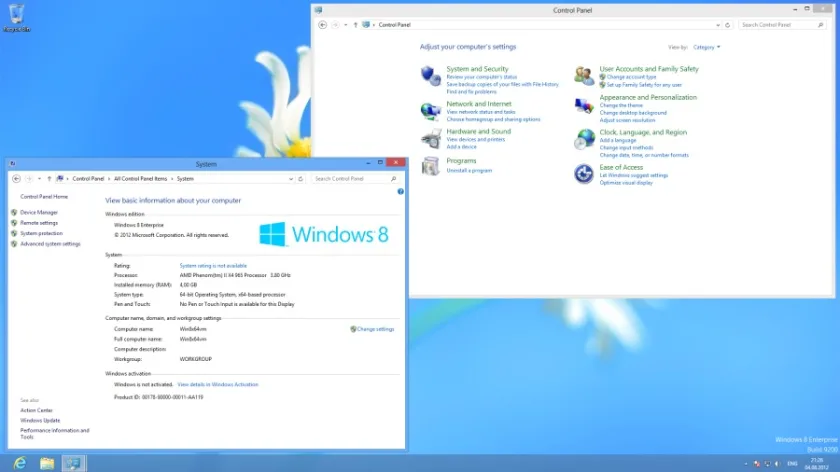Viewport: 840px width, 472px height.
Task: Select All Control Panel Items breadcrumb
Action: point(140,179)
